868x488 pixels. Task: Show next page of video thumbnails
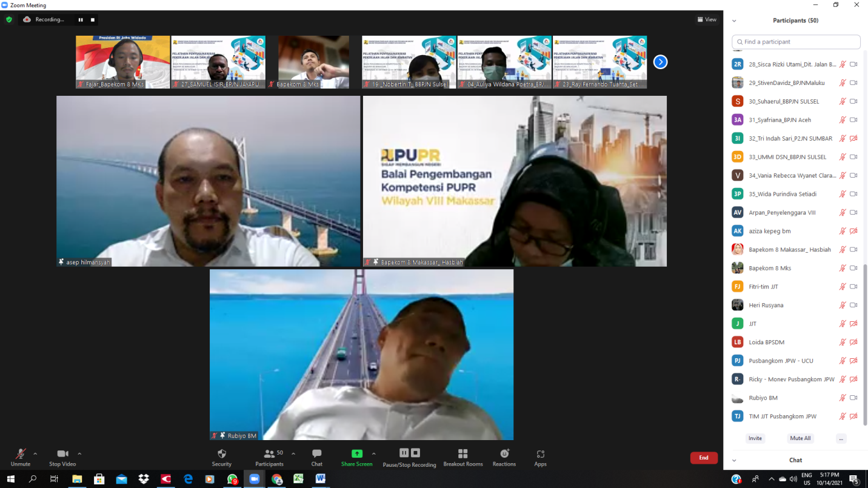660,62
